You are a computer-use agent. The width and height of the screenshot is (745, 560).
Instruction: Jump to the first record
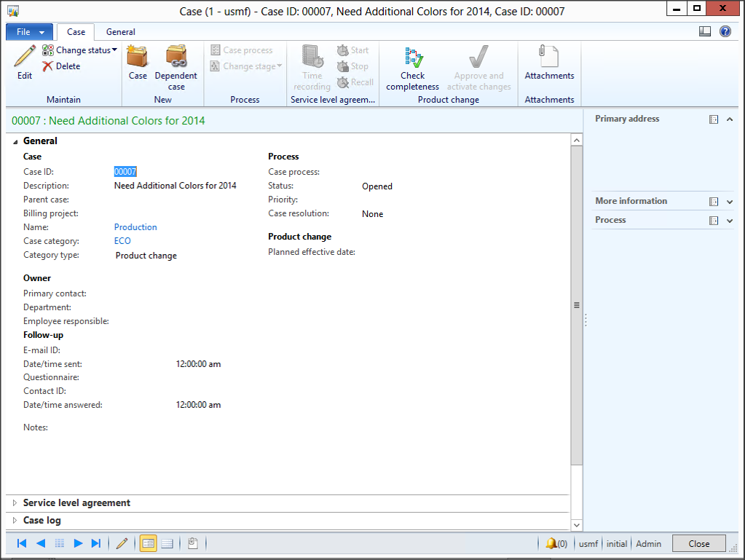click(x=22, y=543)
